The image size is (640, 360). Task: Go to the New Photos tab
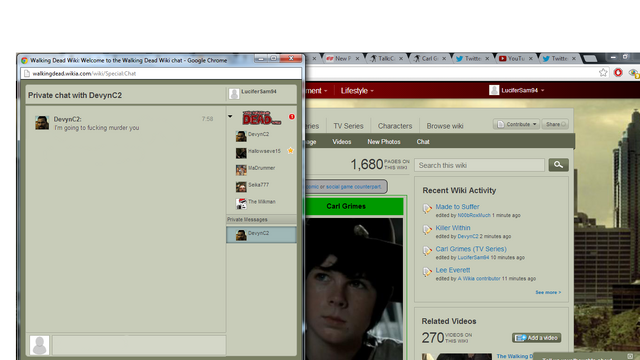[x=384, y=142]
